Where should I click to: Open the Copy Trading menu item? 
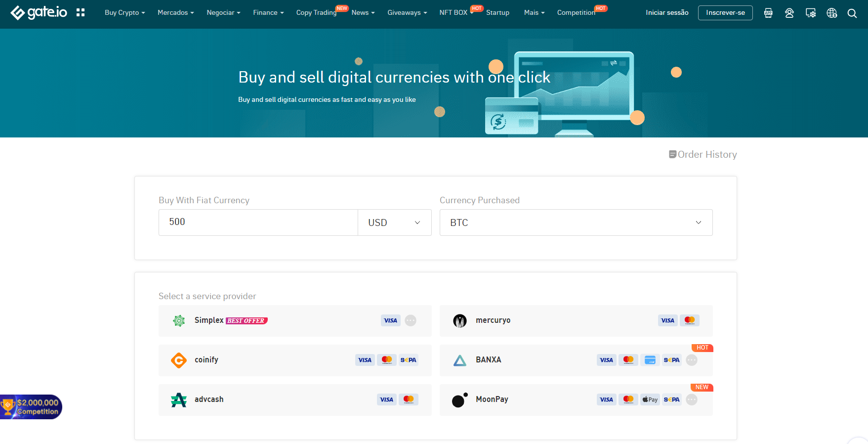(x=316, y=12)
